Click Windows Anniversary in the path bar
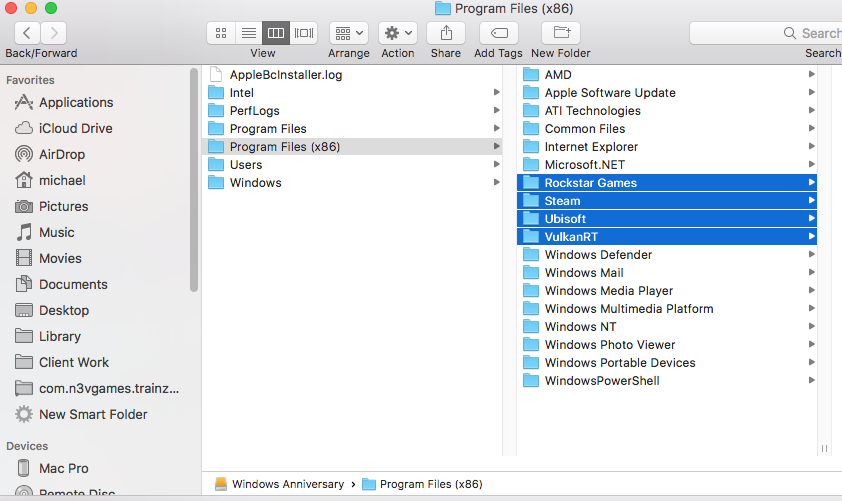 coord(279,484)
